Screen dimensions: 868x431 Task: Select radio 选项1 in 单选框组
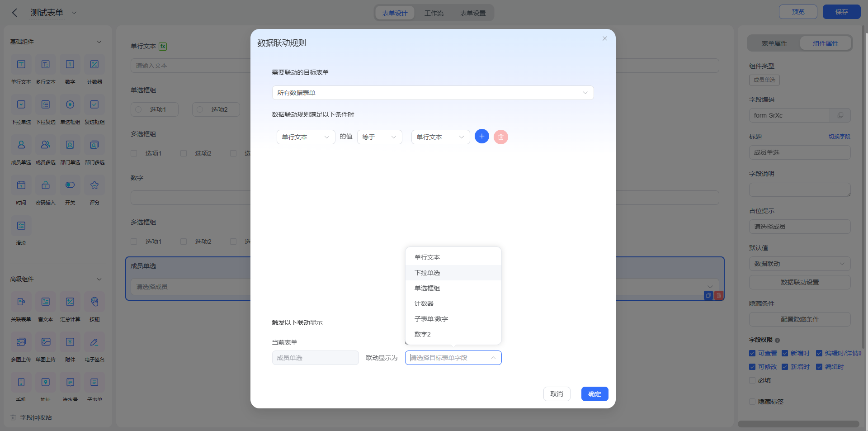coord(139,109)
